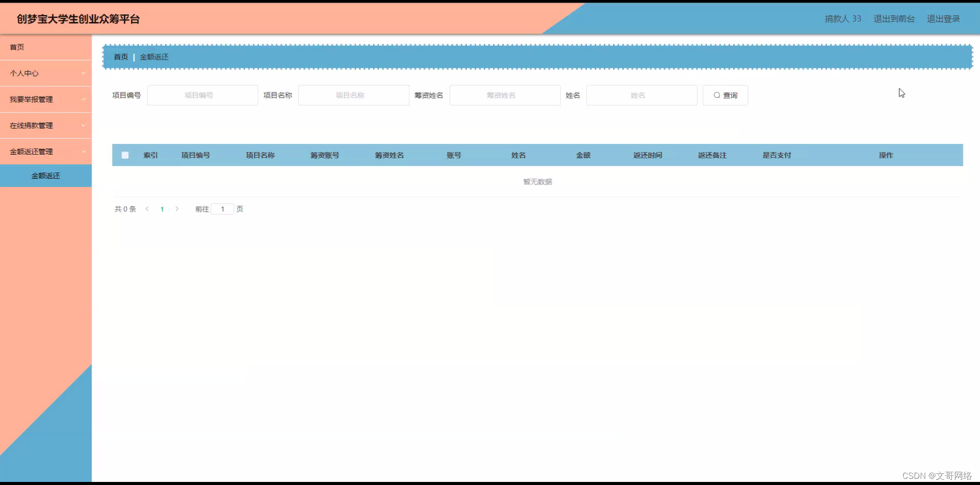Image resolution: width=980 pixels, height=485 pixels.
Task: Click the 捐款人 33 user label
Action: point(843,19)
